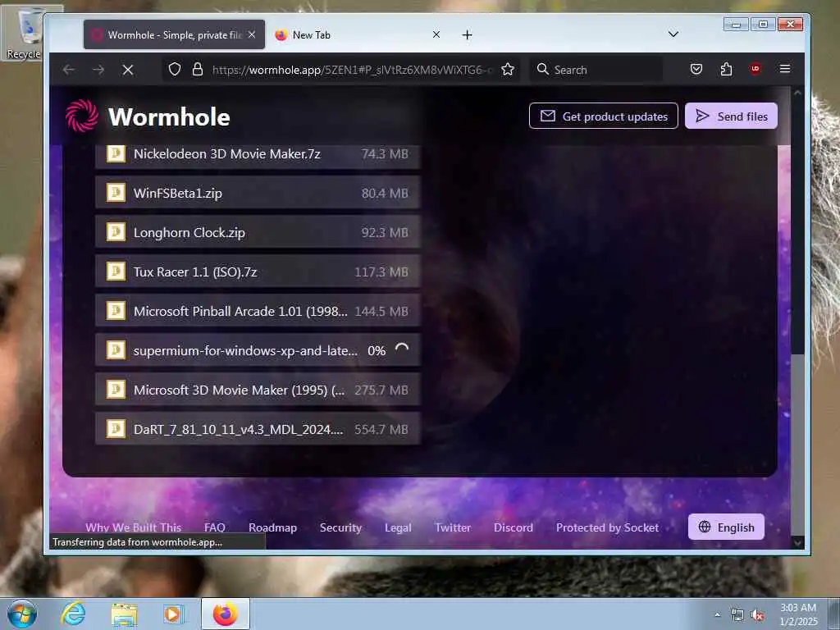This screenshot has width=840, height=630.
Task: Download Longhorn Clock.zip file
Action: tap(258, 232)
